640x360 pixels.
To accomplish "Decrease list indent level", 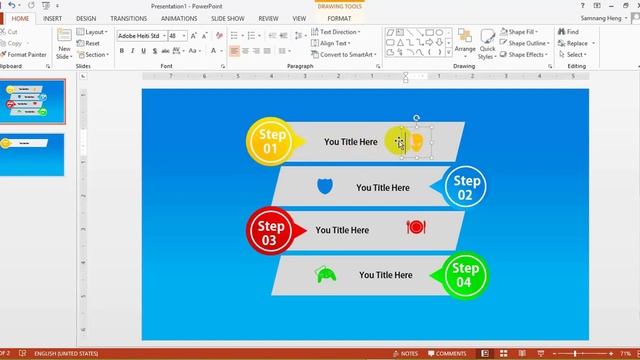I will point(272,36).
